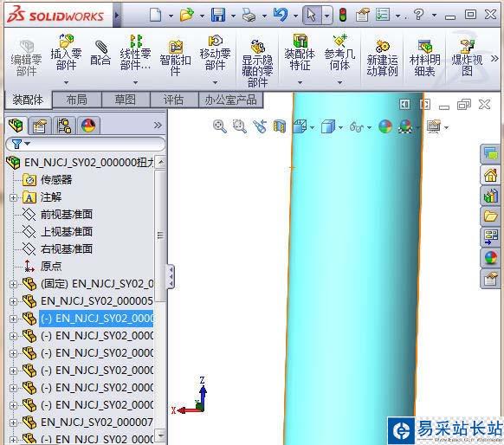This screenshot has width=504, height=445.
Task: Click the Hide/Show Items glasses icon
Action: tap(357, 127)
